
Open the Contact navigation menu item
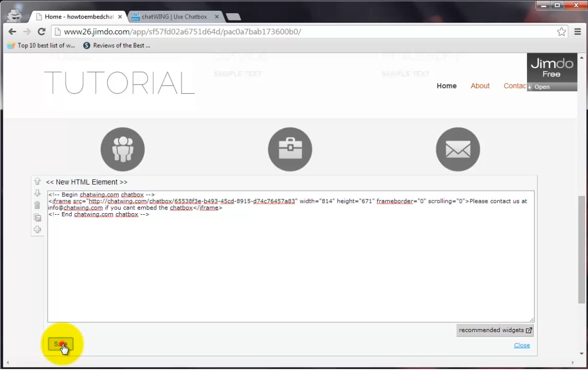tap(515, 86)
